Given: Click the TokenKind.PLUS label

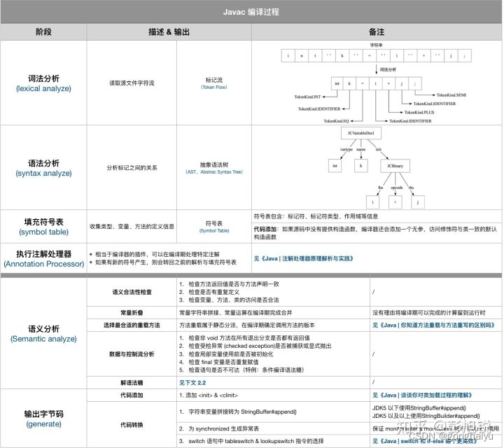Looking at the screenshot, I should [x=419, y=112].
